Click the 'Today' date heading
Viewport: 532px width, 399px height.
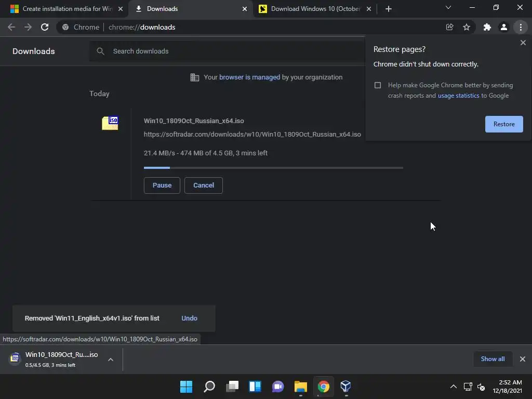pos(99,94)
